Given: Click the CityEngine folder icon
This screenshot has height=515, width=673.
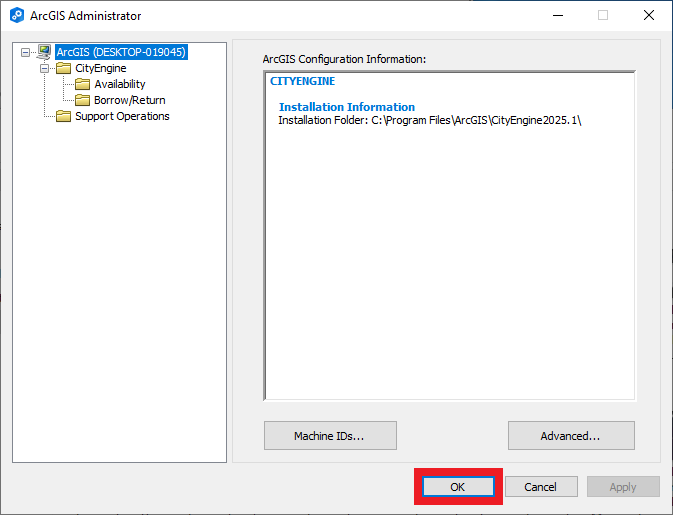Looking at the screenshot, I should [64, 68].
